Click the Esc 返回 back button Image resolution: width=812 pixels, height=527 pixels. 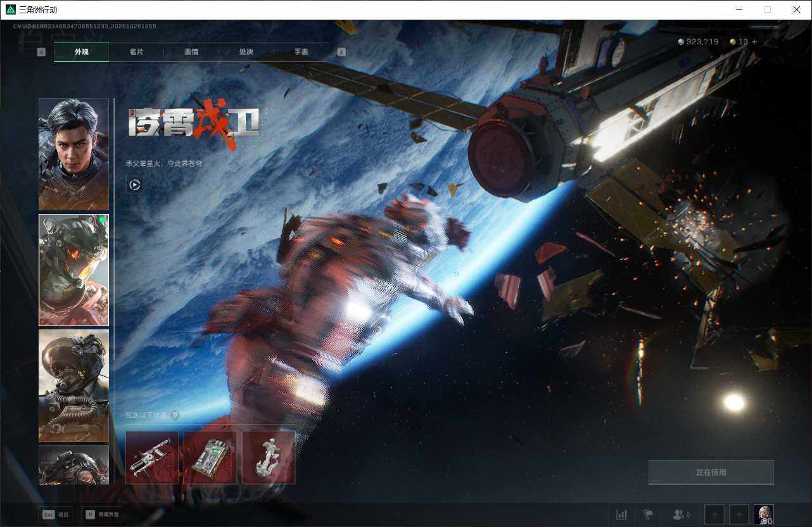55,514
